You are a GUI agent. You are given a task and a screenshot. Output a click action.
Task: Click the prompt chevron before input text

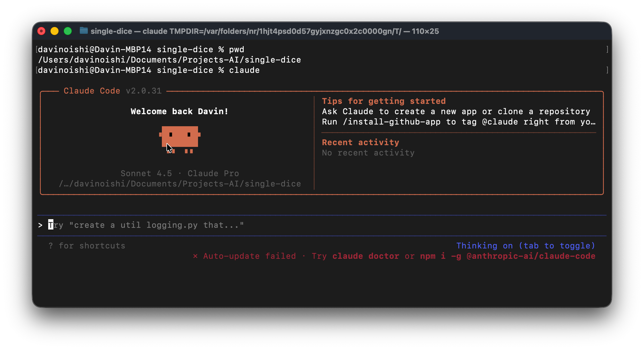pyautogui.click(x=40, y=225)
